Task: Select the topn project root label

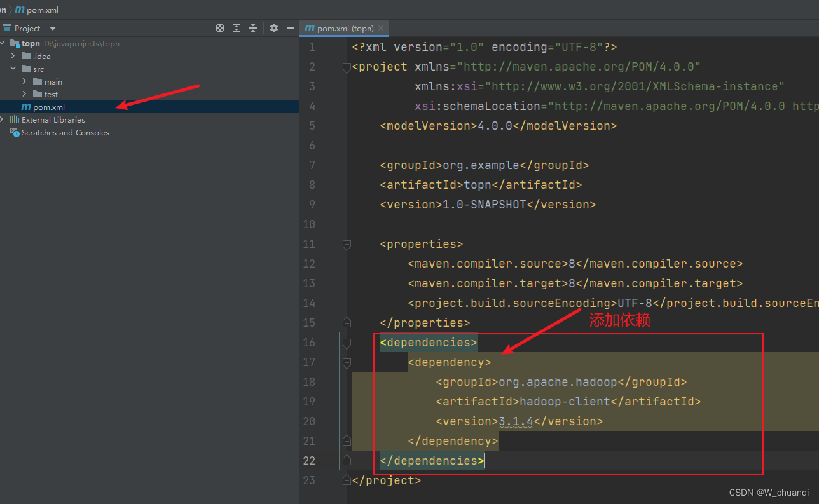Action: tap(31, 44)
